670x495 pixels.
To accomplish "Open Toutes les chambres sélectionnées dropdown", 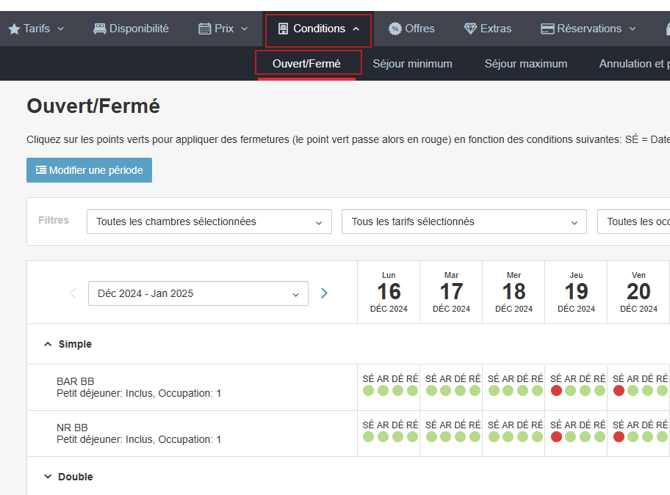I will coord(209,221).
